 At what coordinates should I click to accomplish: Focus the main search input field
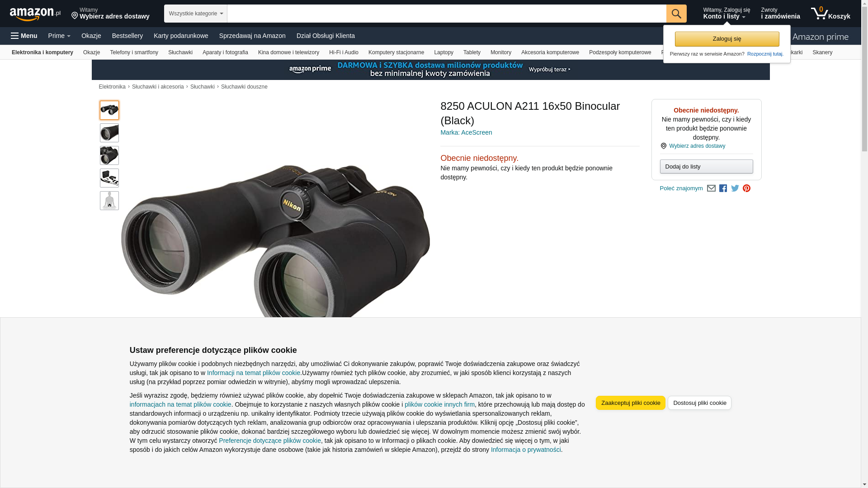tap(446, 14)
